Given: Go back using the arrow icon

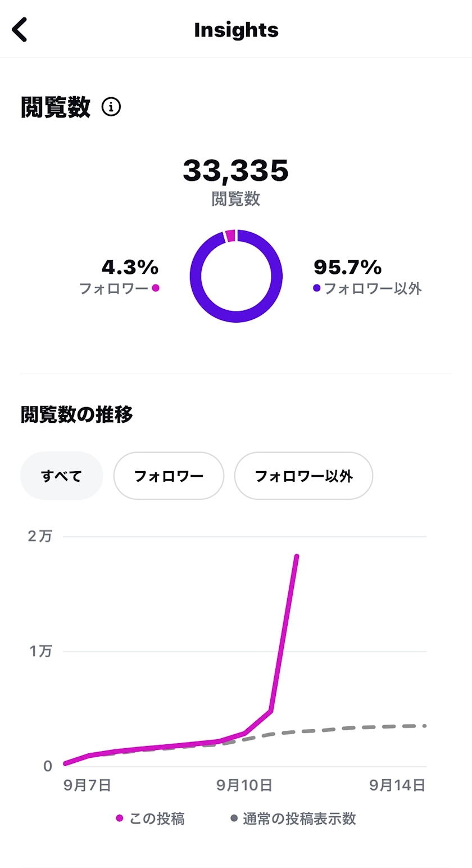Looking at the screenshot, I should (x=20, y=30).
